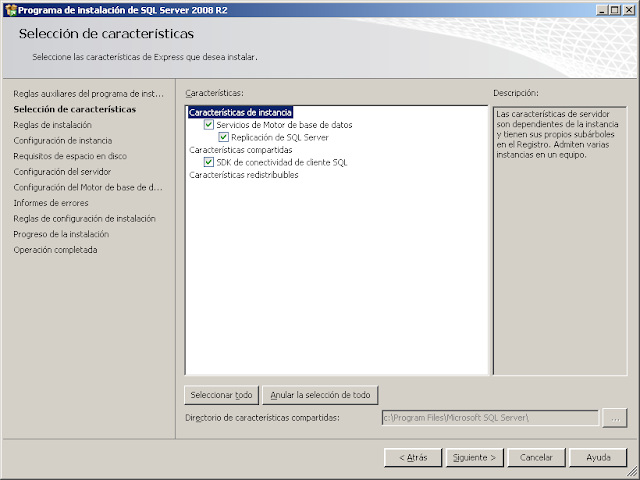Cancel the installation with Cancelar

tap(536, 458)
